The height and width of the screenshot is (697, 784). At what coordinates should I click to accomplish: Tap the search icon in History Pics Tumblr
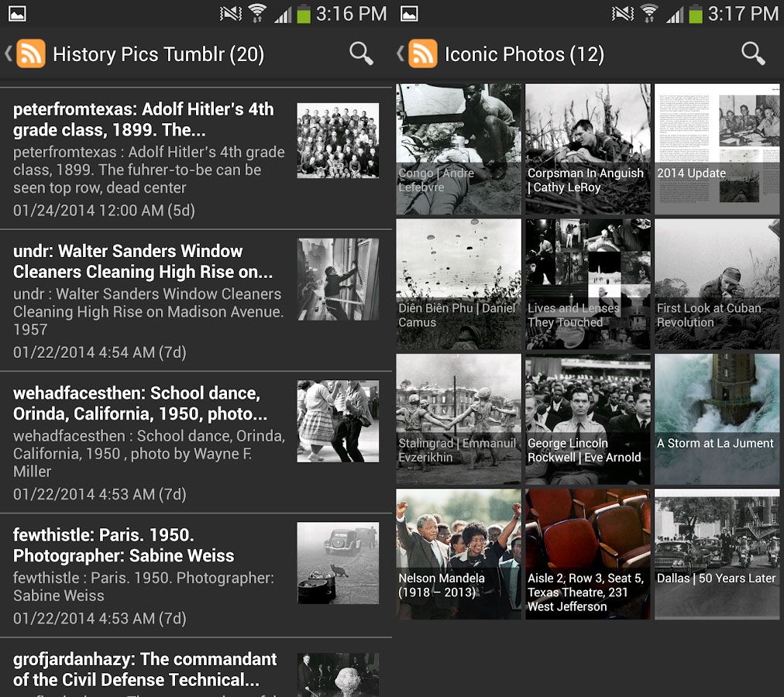361,53
